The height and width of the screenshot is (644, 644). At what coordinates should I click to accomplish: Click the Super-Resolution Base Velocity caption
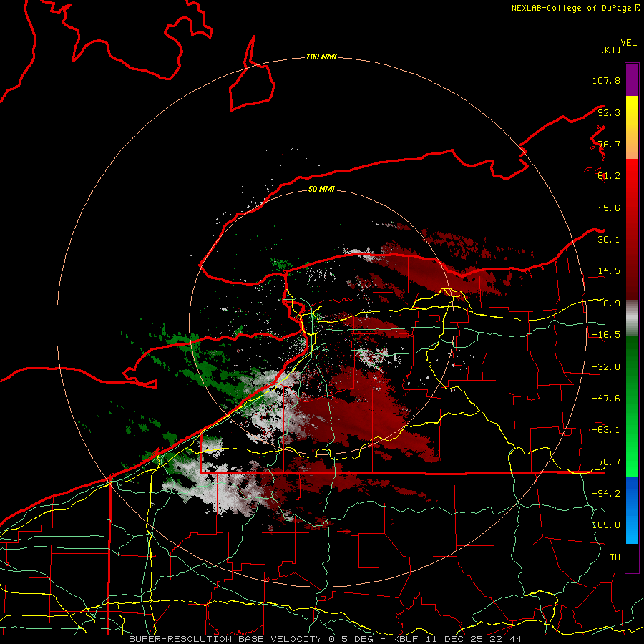click(x=325, y=639)
